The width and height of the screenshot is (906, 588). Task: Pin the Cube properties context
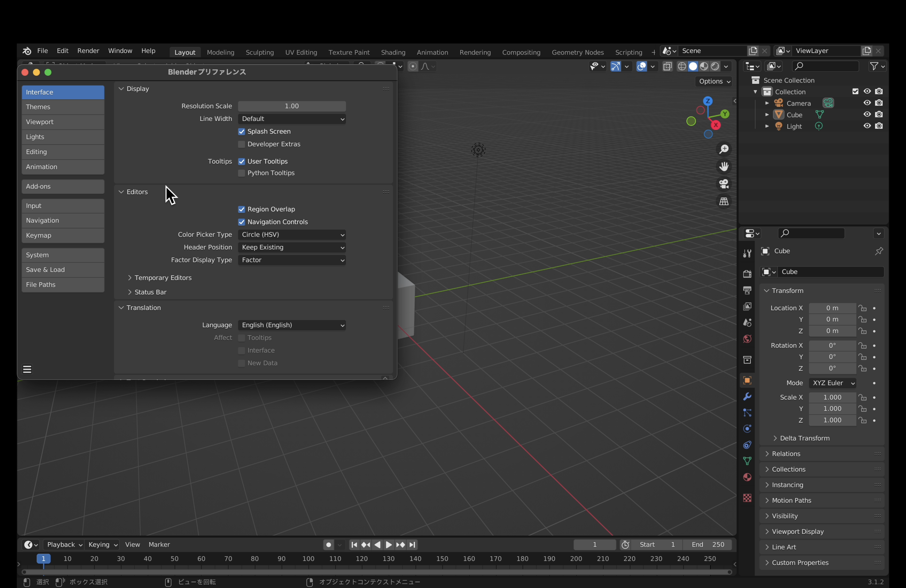click(879, 251)
